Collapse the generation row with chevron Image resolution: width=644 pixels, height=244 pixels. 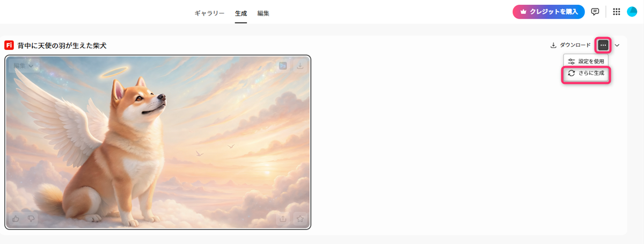click(x=617, y=45)
